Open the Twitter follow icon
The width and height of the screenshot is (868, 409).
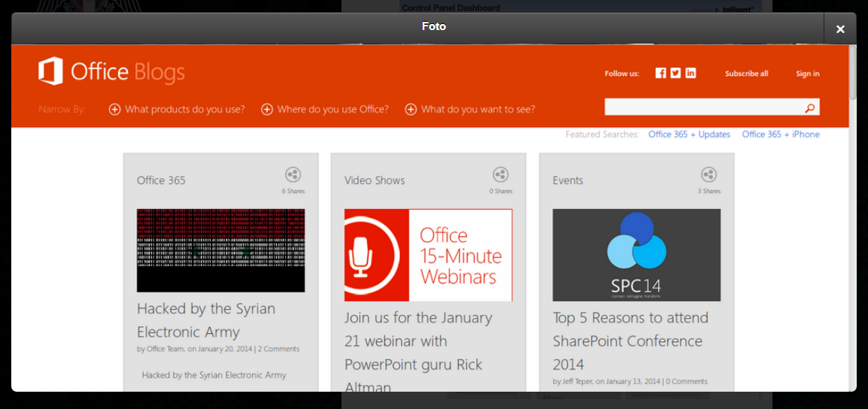click(x=675, y=73)
